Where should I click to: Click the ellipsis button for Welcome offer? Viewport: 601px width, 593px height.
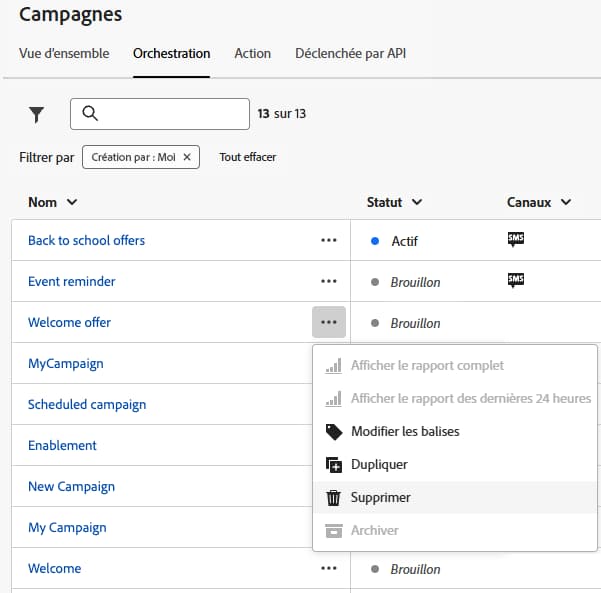tap(328, 322)
